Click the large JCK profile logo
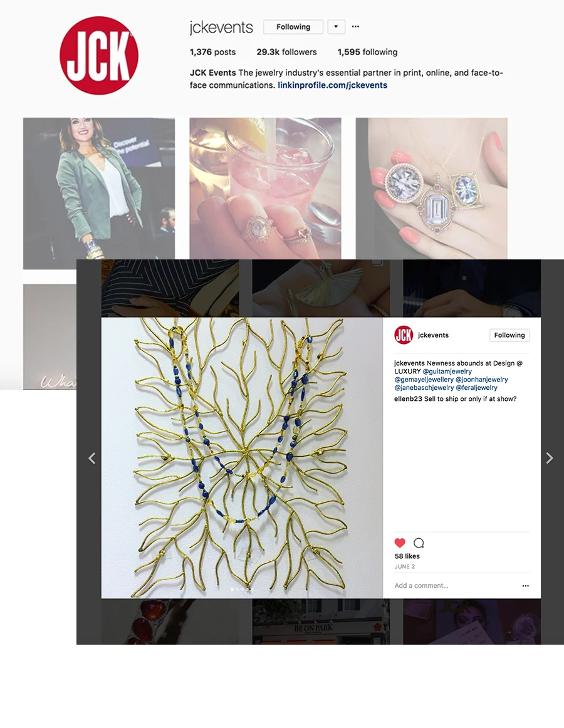 (x=99, y=55)
